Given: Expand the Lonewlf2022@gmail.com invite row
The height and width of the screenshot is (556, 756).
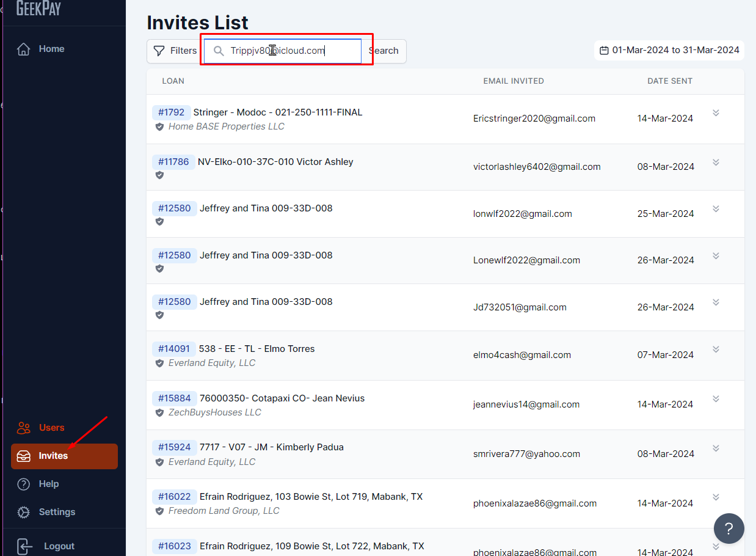Looking at the screenshot, I should (716, 255).
